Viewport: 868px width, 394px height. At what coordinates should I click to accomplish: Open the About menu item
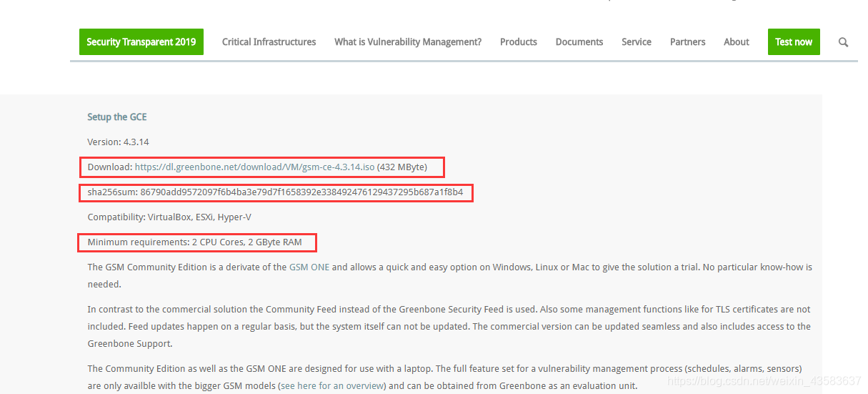tap(737, 42)
